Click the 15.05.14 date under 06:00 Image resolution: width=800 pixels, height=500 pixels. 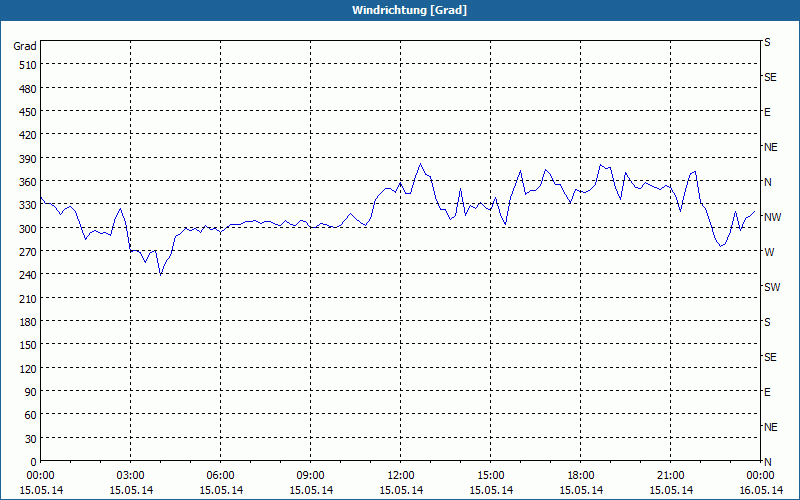tap(220, 490)
